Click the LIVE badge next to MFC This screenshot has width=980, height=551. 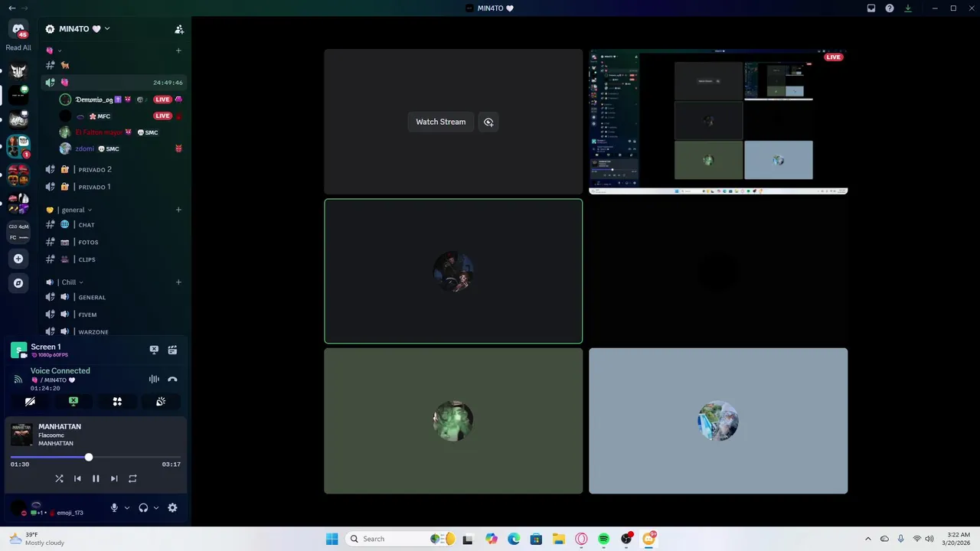[162, 116]
